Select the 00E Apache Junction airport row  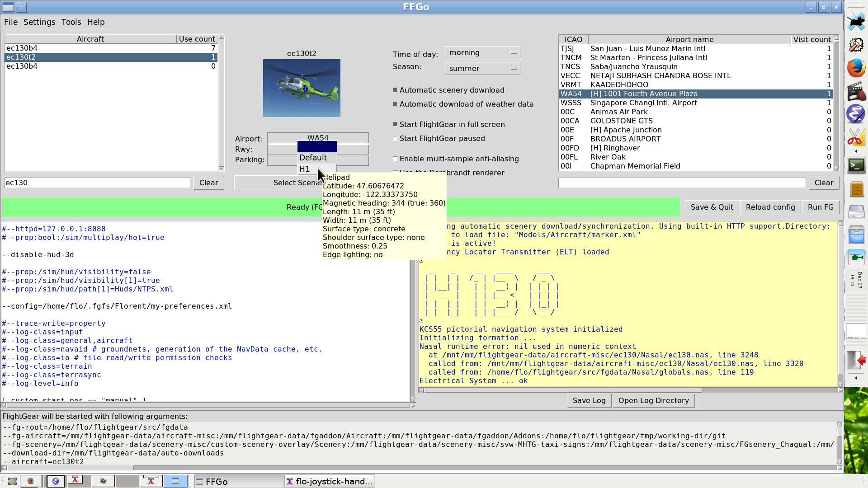point(696,130)
